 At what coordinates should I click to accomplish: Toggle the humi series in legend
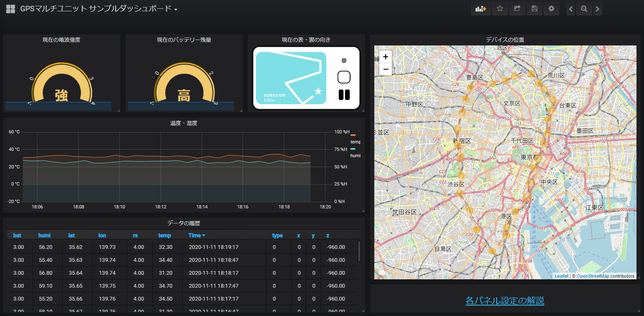[x=355, y=155]
